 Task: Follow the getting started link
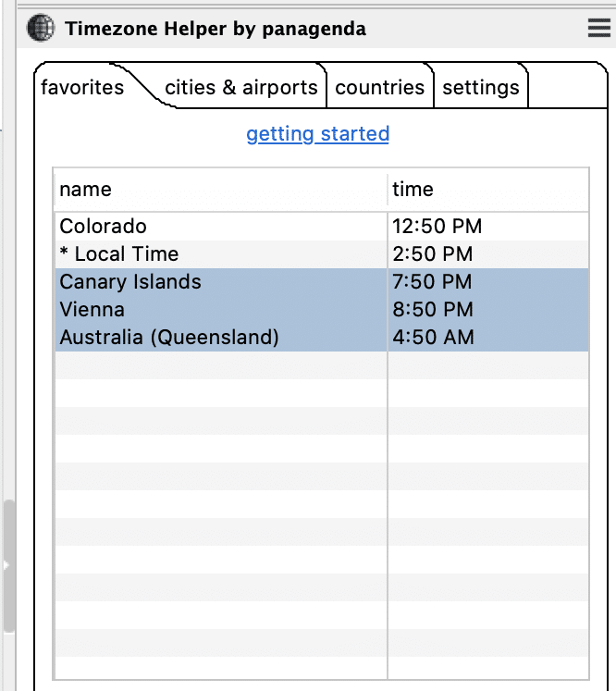point(317,134)
